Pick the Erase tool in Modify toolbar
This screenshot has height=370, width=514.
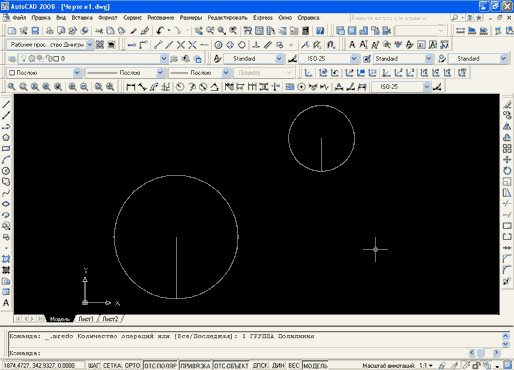pos(507,105)
